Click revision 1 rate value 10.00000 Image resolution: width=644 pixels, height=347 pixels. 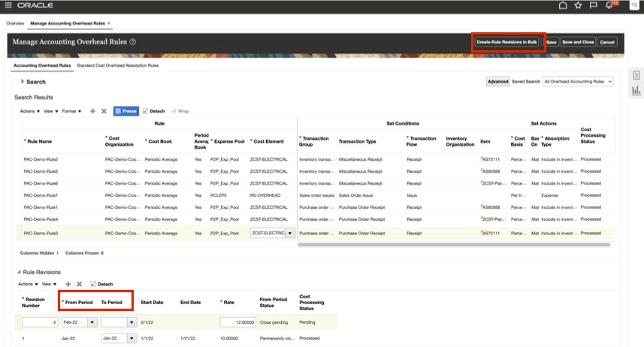tap(229, 339)
